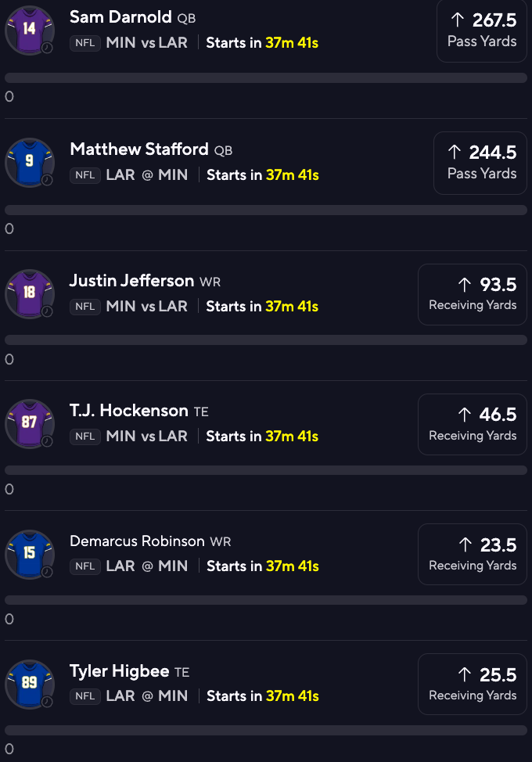The height and width of the screenshot is (762, 532).
Task: Click the up arrow beside 267.5 Pass Yards
Action: 456,20
